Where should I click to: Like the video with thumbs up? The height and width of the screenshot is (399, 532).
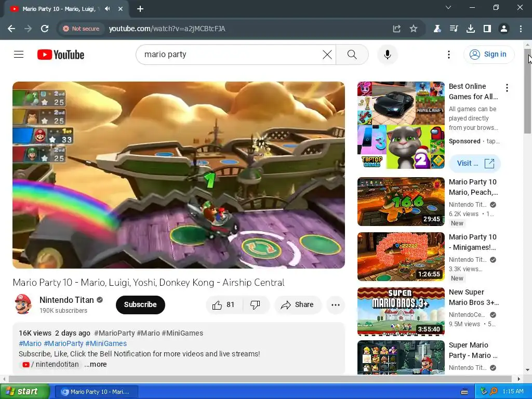(223, 304)
